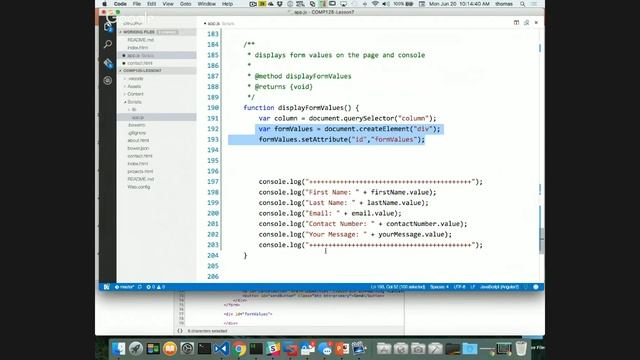640x360 pixels.
Task: Split the editor with the split icon
Action: (x=516, y=23)
